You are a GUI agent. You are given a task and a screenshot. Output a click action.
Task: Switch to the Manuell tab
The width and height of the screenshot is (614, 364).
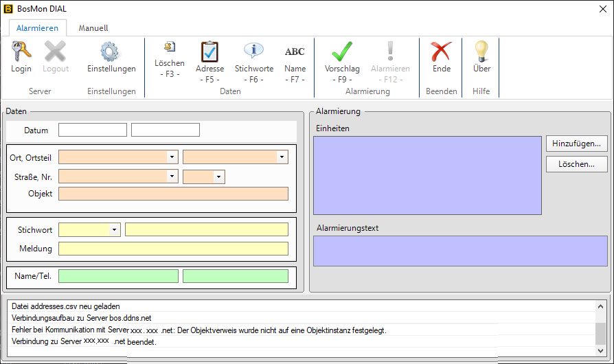[x=93, y=28]
